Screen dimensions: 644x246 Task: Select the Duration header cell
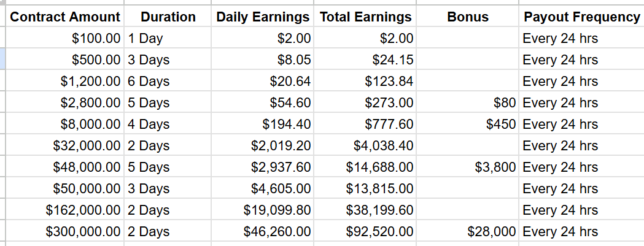168,17
